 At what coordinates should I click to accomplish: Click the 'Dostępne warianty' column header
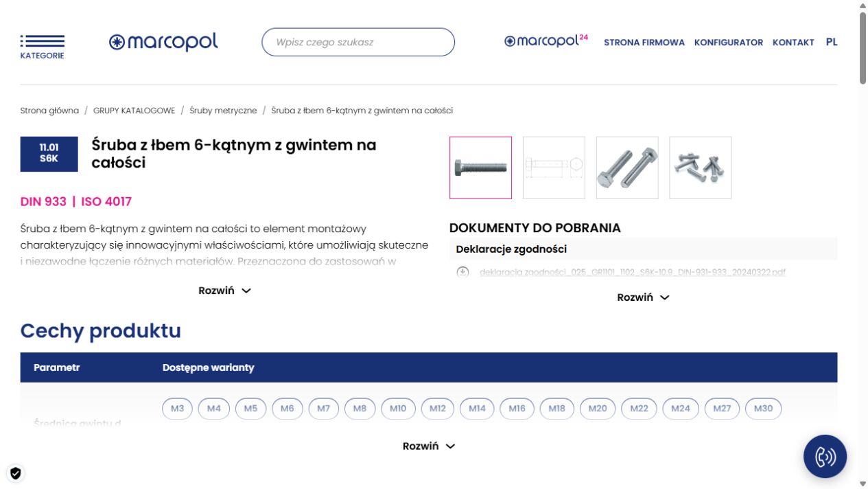click(209, 367)
